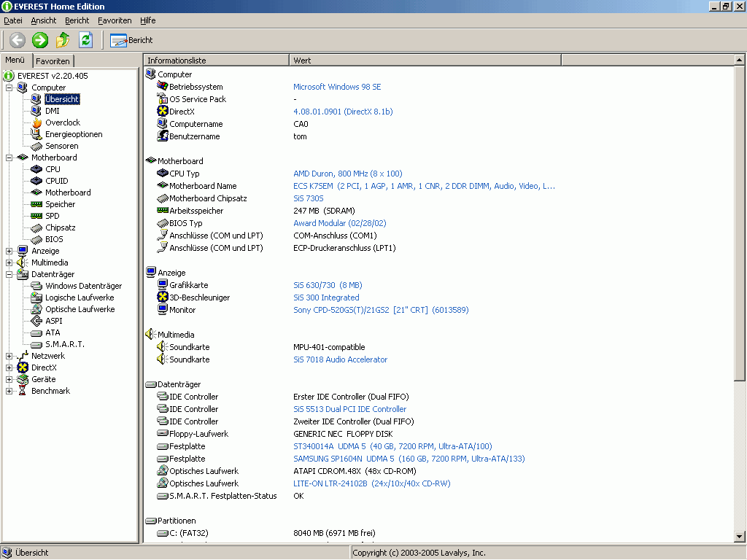The image size is (747, 560).
Task: Open the Microsoft Windows 98 SE link
Action: 337,87
